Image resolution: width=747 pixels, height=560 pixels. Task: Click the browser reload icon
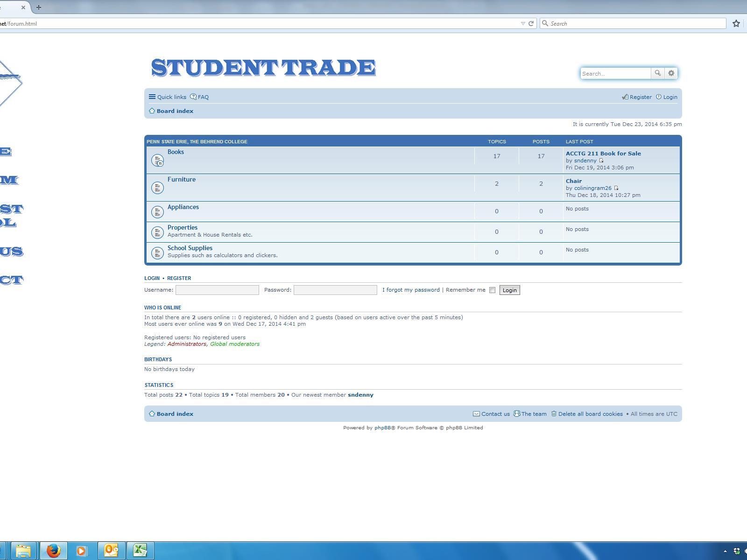click(531, 23)
